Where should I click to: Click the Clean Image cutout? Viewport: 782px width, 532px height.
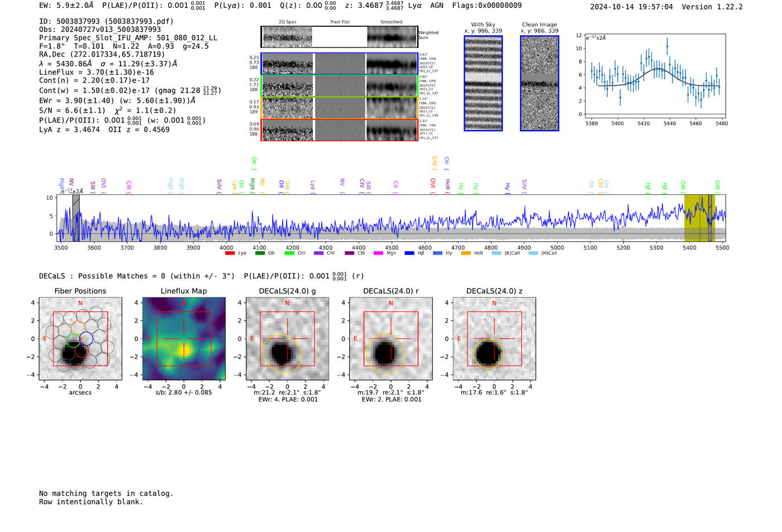coord(540,83)
